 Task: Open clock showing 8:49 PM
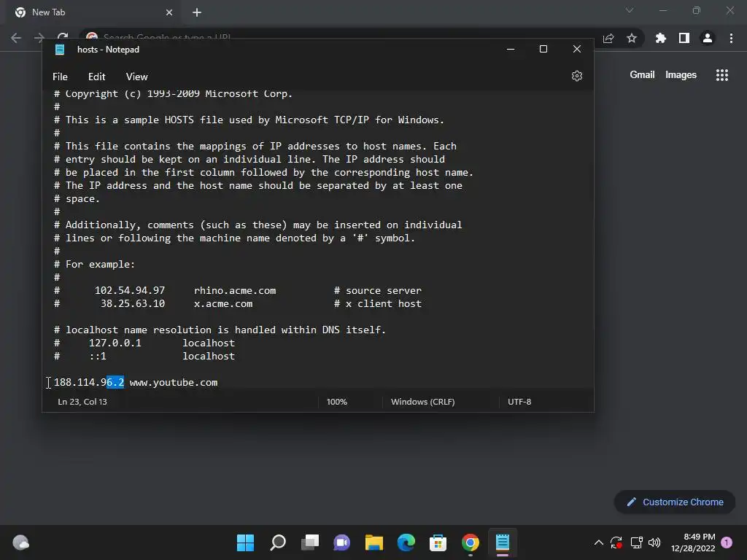[x=693, y=542]
